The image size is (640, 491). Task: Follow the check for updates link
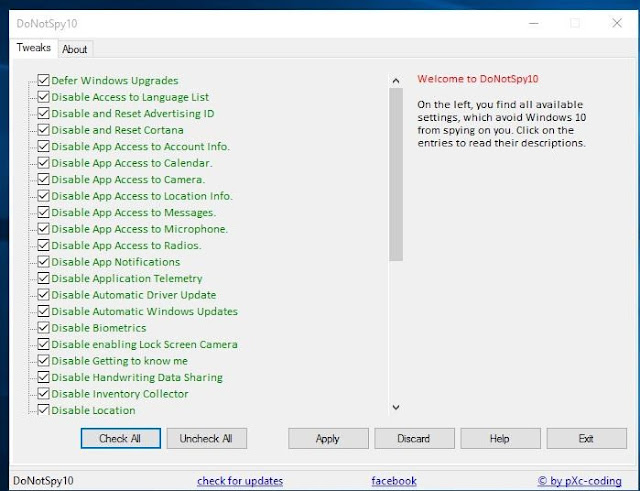point(240,481)
